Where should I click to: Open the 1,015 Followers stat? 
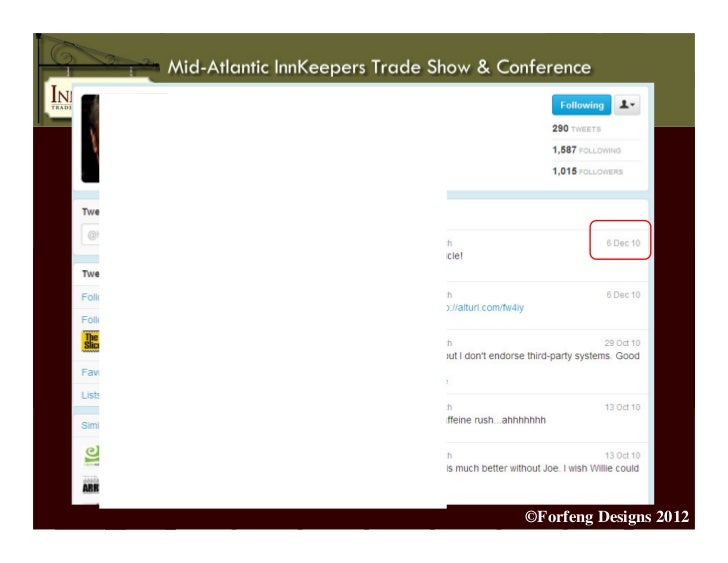[587, 171]
